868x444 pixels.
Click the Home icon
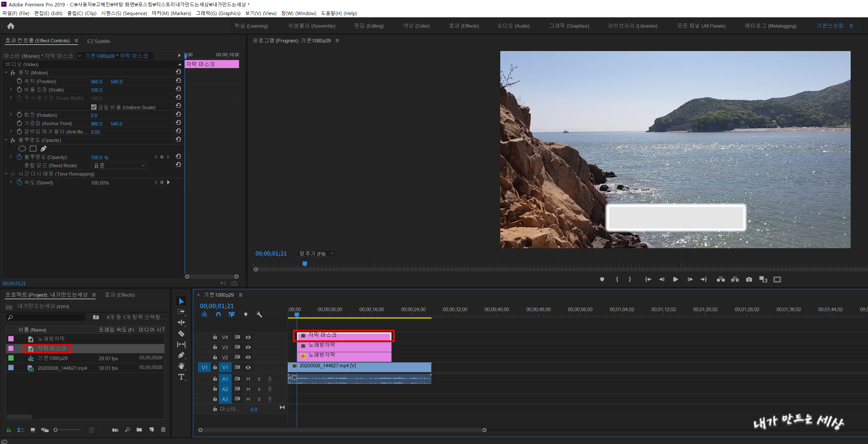pos(11,26)
